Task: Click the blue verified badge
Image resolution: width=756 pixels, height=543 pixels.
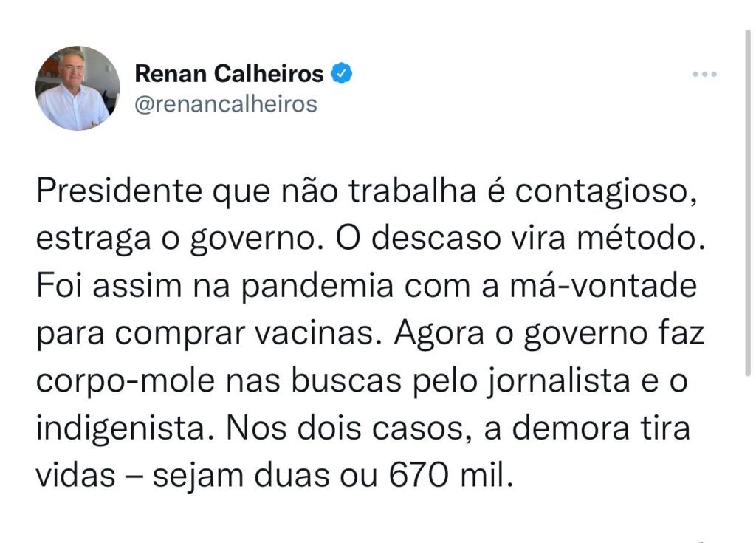Action: click(x=340, y=74)
